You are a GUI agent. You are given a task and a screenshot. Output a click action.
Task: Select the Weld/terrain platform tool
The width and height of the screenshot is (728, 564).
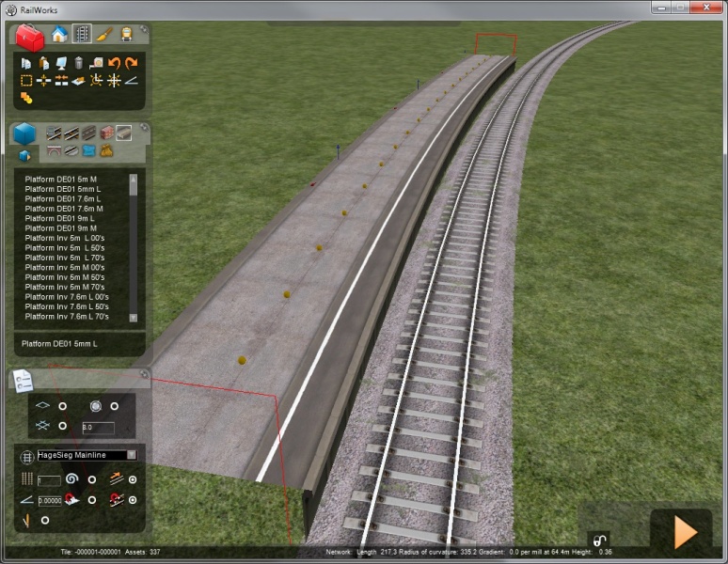tap(78, 81)
